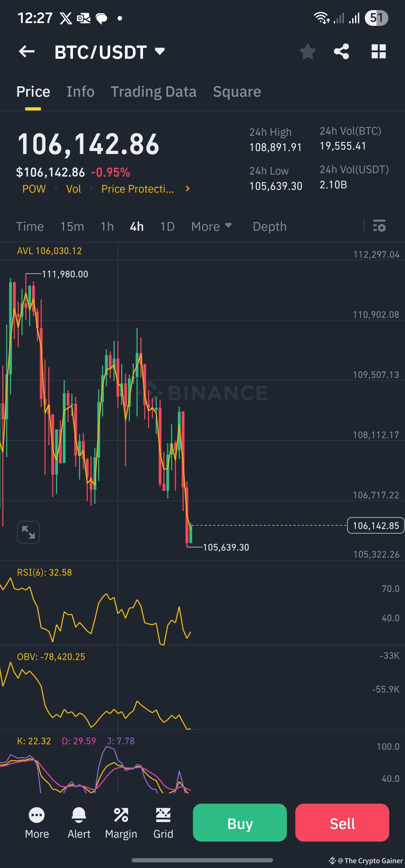Open the Trading Data tab
405x868 pixels.
pyautogui.click(x=154, y=92)
